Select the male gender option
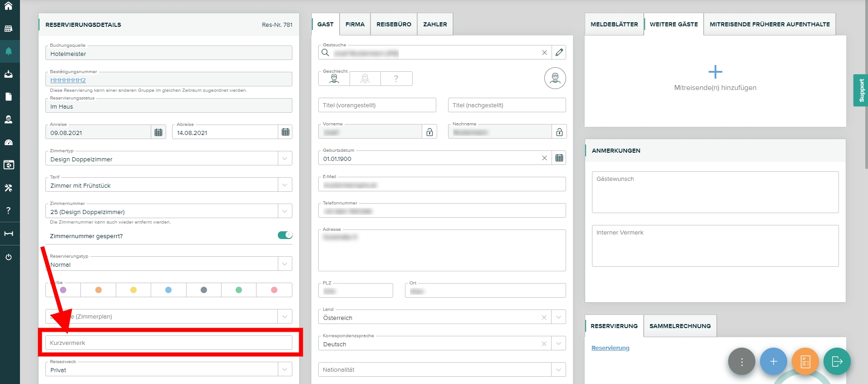This screenshot has width=868, height=384. [334, 79]
